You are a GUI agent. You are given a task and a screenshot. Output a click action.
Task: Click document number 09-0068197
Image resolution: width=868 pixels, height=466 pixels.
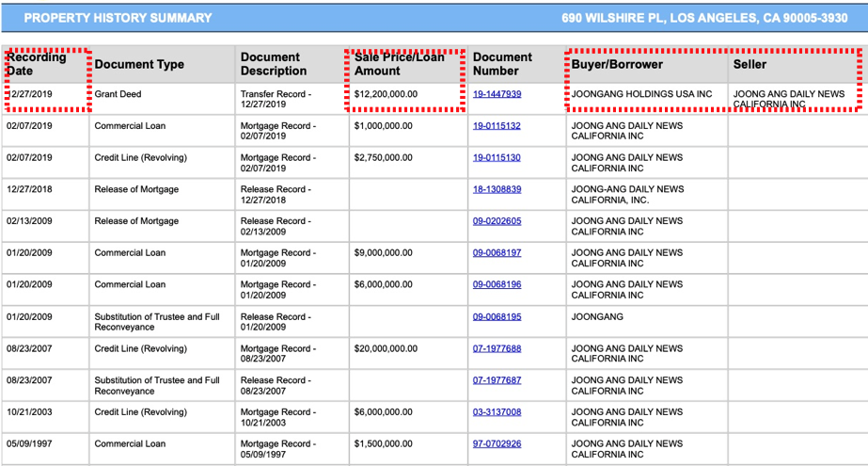[x=497, y=253]
